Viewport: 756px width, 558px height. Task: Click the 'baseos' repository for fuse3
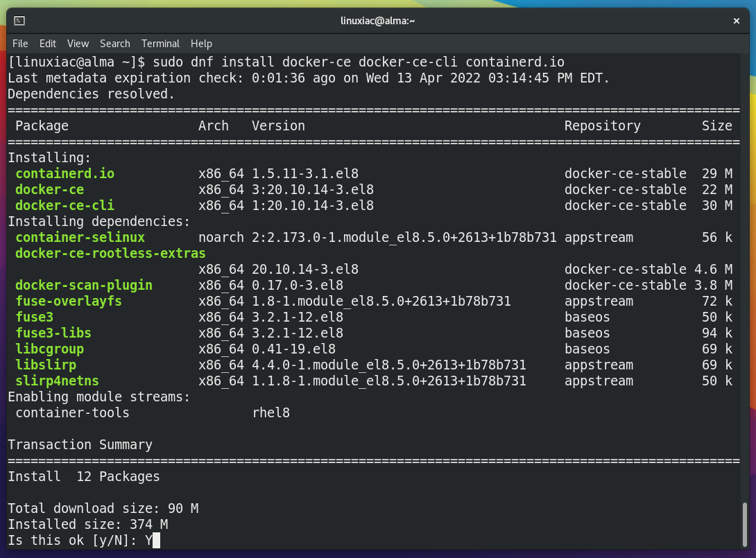point(587,317)
